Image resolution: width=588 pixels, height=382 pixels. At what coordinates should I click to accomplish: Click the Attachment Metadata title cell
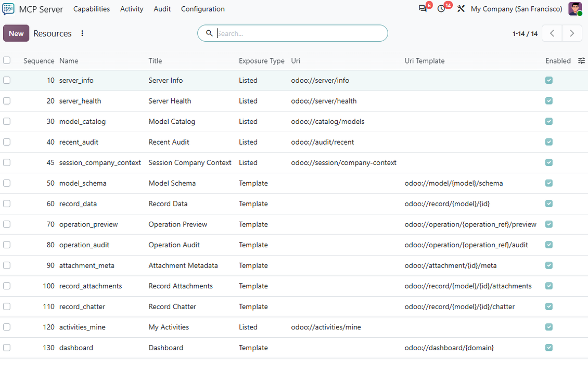point(183,265)
